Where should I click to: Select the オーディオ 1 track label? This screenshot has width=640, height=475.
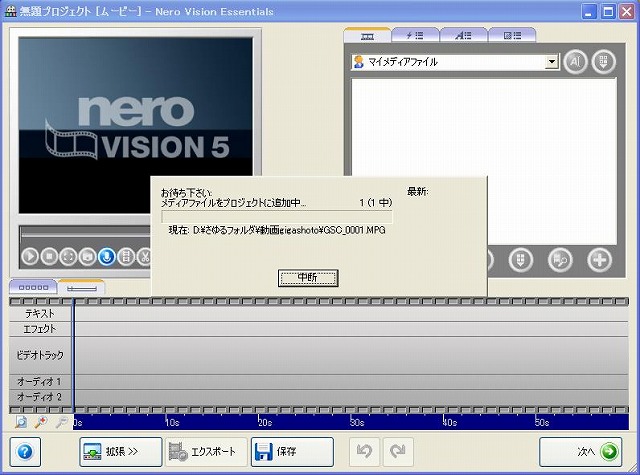pos(40,382)
